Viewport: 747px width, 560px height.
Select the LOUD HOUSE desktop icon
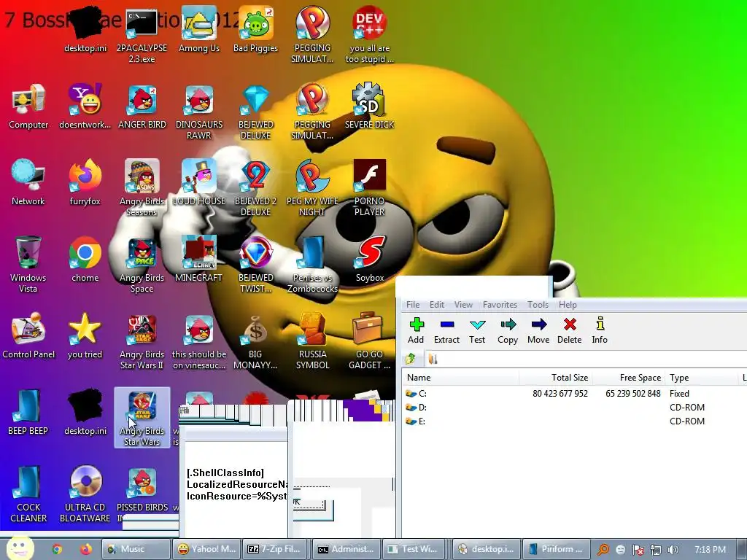199,183
